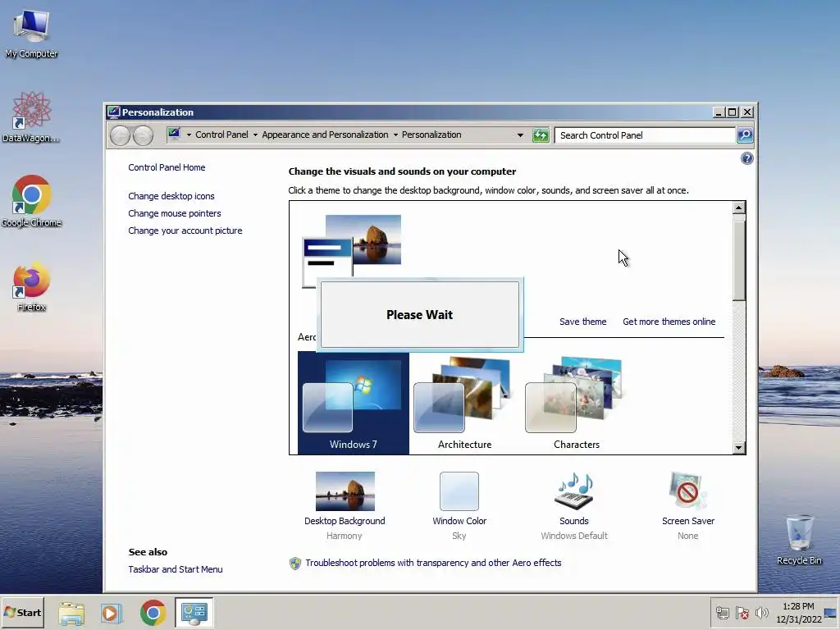This screenshot has height=630, width=840.
Task: Select the Characters theme
Action: pos(577,403)
